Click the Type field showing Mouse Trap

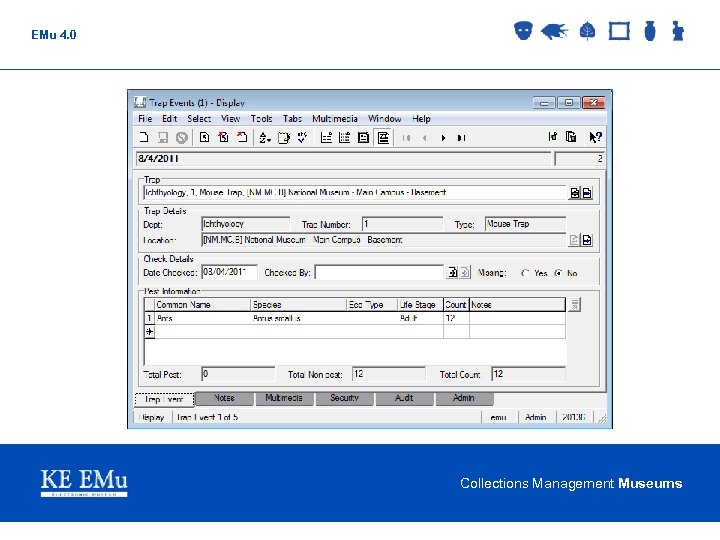click(525, 224)
